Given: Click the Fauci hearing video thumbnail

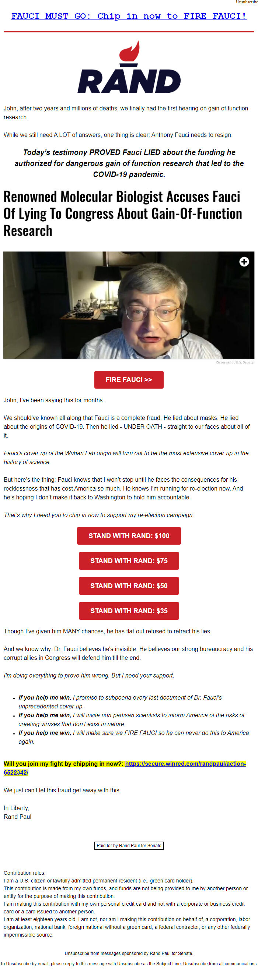Looking at the screenshot, I should [x=129, y=304].
